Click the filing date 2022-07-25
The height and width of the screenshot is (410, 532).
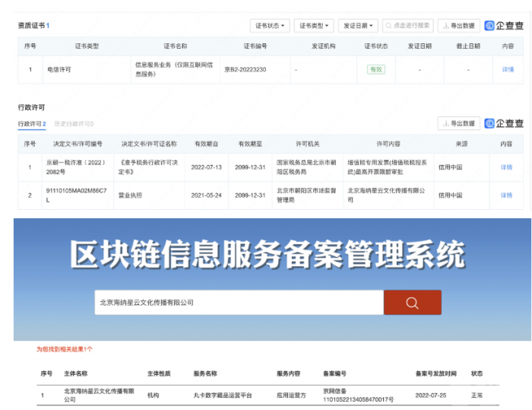[x=431, y=396]
